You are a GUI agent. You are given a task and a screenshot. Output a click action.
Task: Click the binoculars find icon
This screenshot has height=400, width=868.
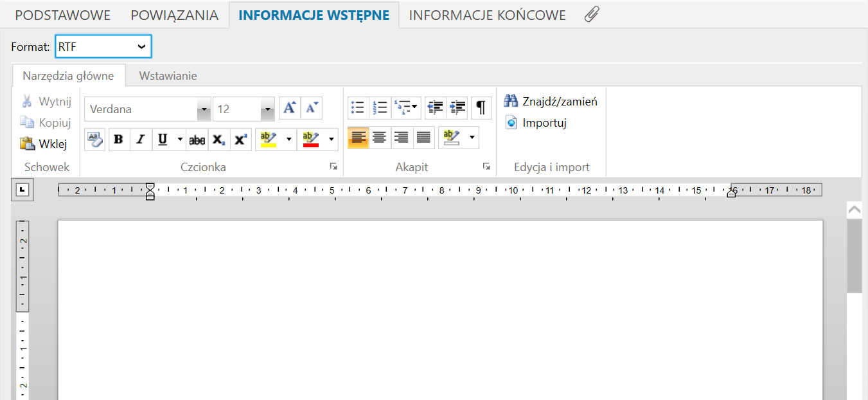[x=511, y=101]
